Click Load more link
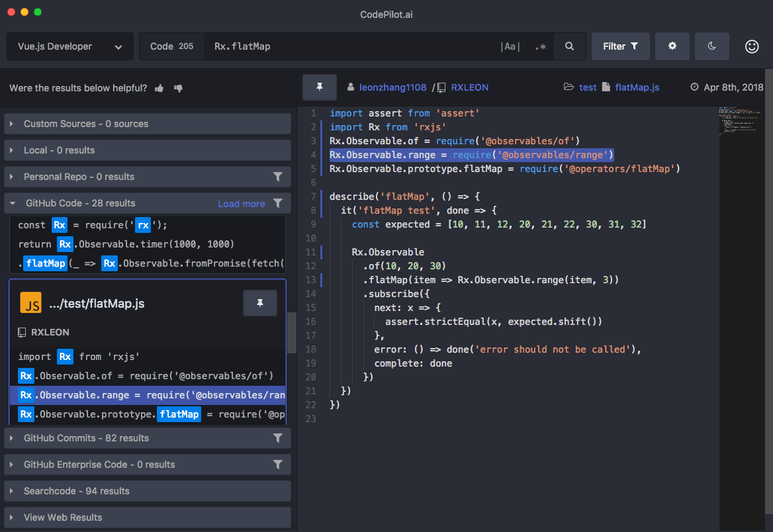This screenshot has width=773, height=532. point(241,204)
